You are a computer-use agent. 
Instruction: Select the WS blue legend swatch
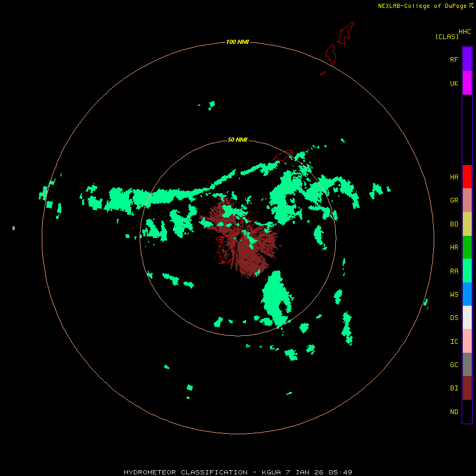(467, 294)
